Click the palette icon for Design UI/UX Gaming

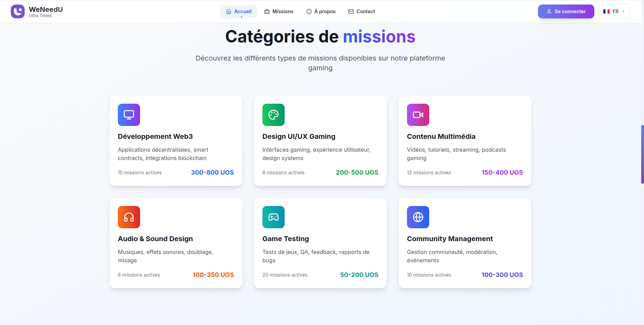click(x=274, y=115)
